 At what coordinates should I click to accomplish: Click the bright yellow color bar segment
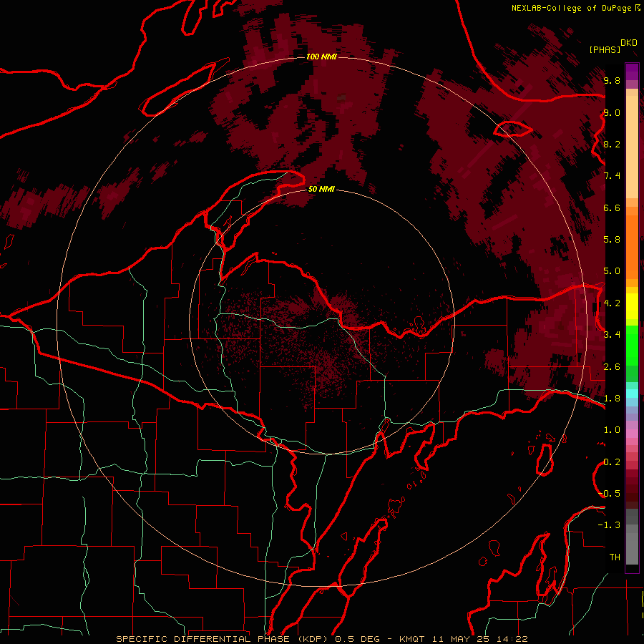(x=632, y=306)
